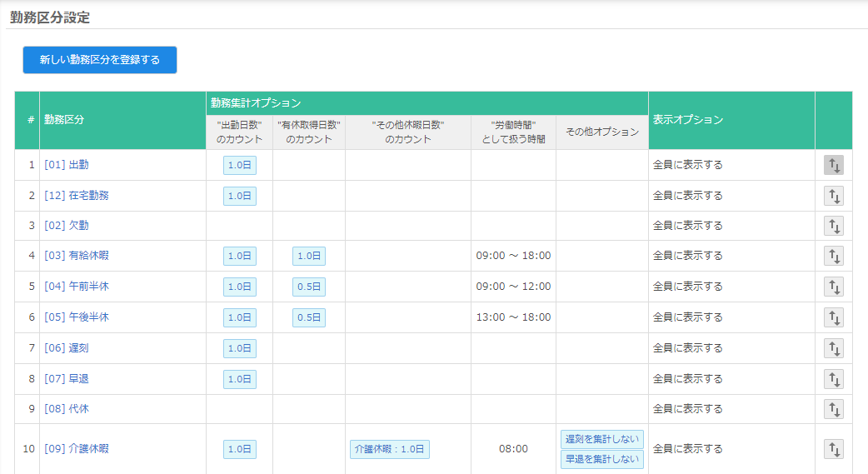Click the reorder icon for 有給休暇 row

click(x=833, y=256)
